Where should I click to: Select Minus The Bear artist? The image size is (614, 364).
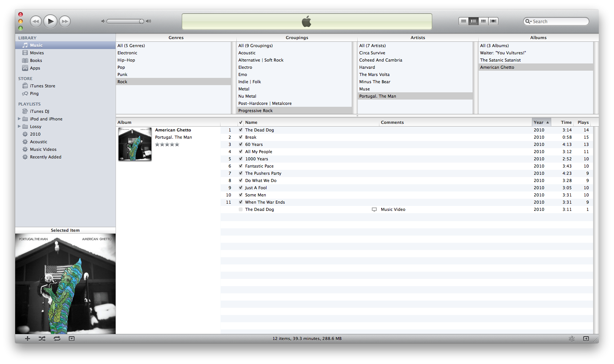[x=415, y=82]
